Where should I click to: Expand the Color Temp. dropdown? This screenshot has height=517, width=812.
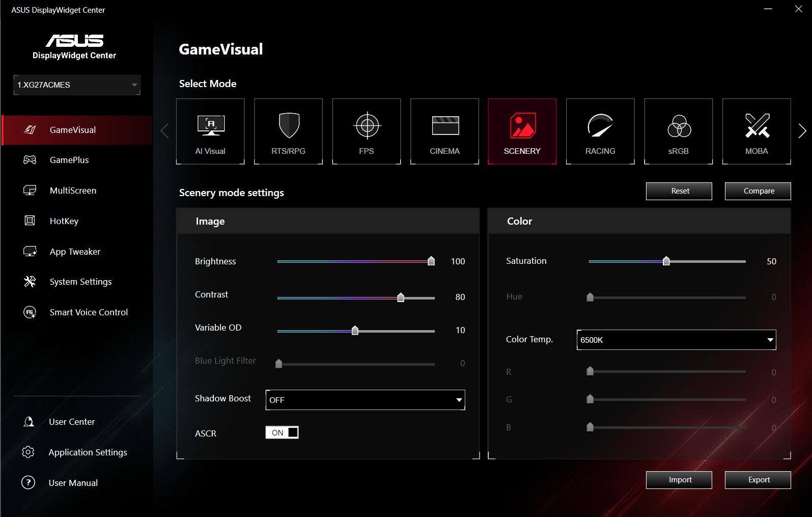676,340
